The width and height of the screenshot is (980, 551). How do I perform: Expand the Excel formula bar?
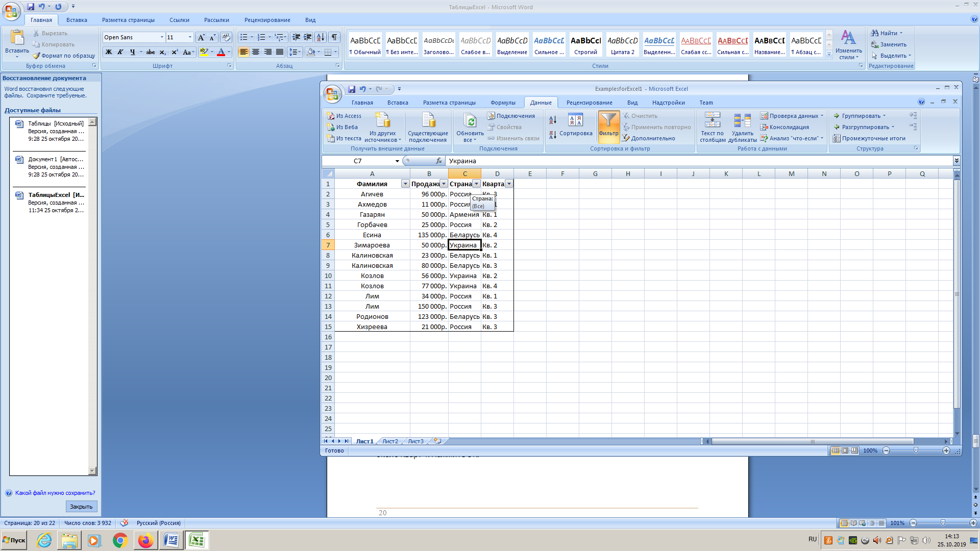(956, 161)
